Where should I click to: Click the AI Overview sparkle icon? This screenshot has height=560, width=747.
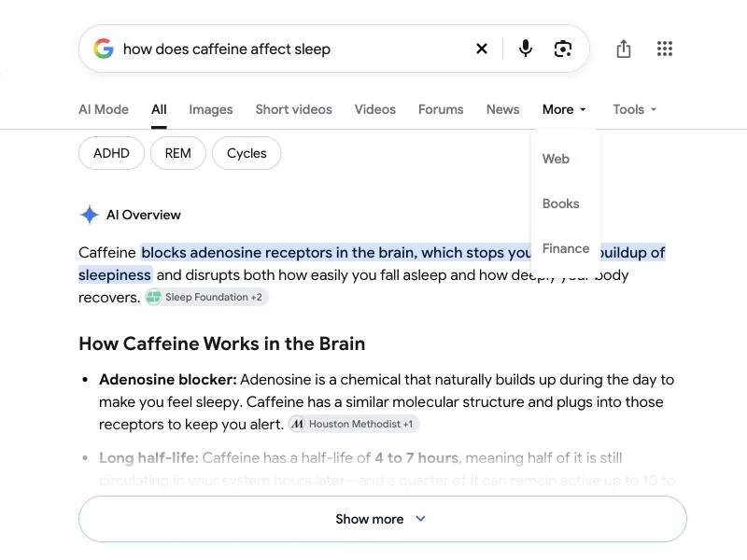[x=89, y=215]
